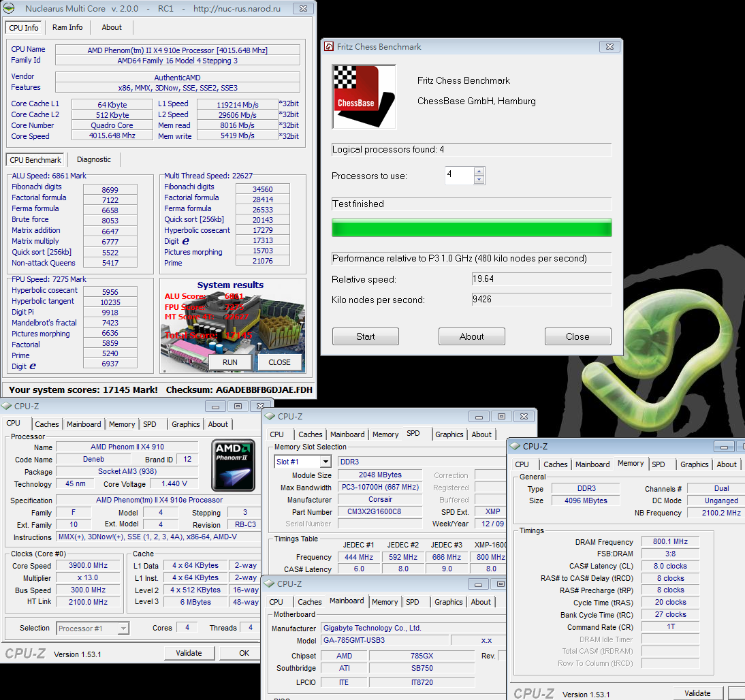Click Kilo nodes per second value 9426
Screen dimensions: 745x700
click(x=541, y=300)
